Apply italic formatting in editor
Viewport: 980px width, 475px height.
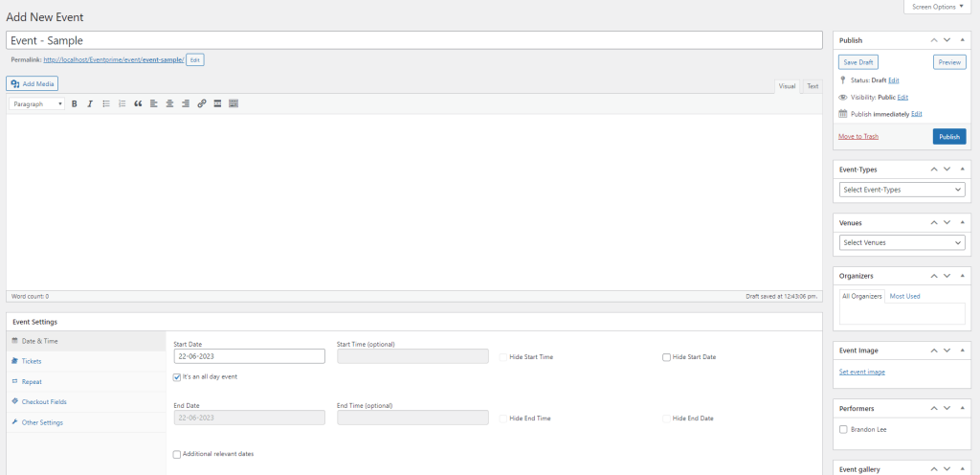(x=90, y=103)
